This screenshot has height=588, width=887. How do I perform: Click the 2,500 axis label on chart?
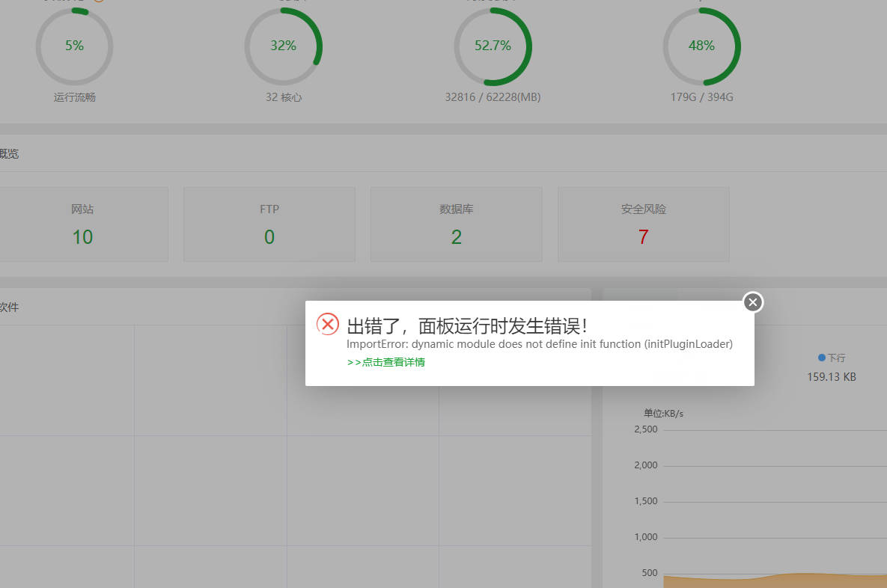click(x=646, y=429)
